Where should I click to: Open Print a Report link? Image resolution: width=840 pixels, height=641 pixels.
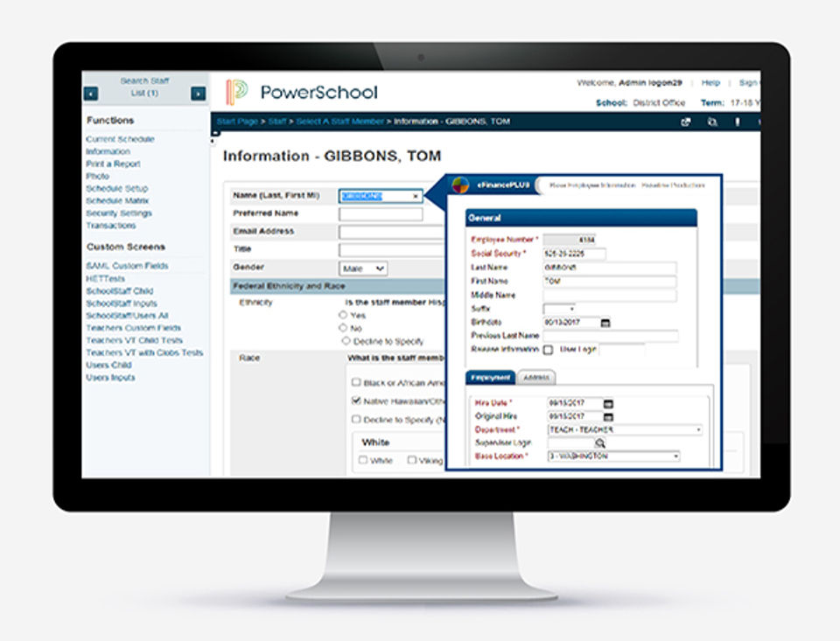113,164
